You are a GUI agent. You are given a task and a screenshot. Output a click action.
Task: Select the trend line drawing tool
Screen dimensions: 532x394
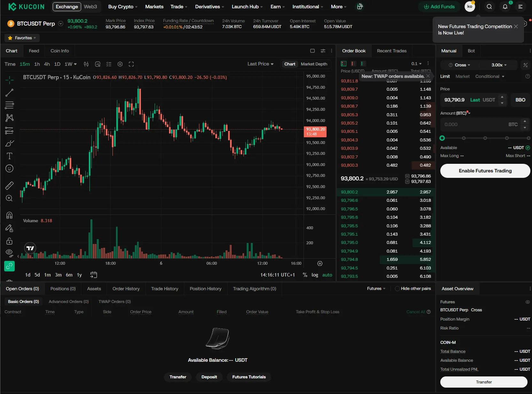pos(10,93)
